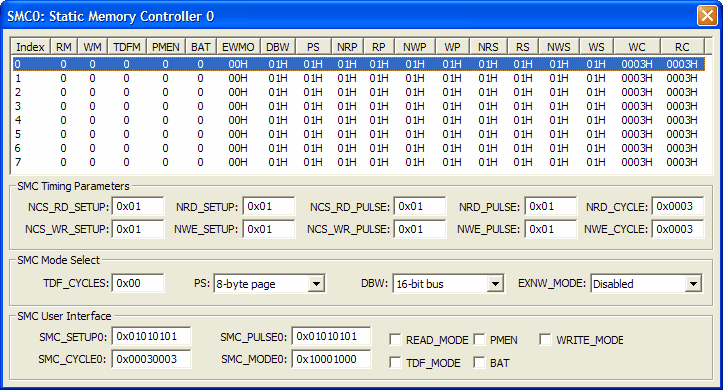This screenshot has height=390, width=723.
Task: Toggle the BAT checkbox
Action: [x=479, y=362]
